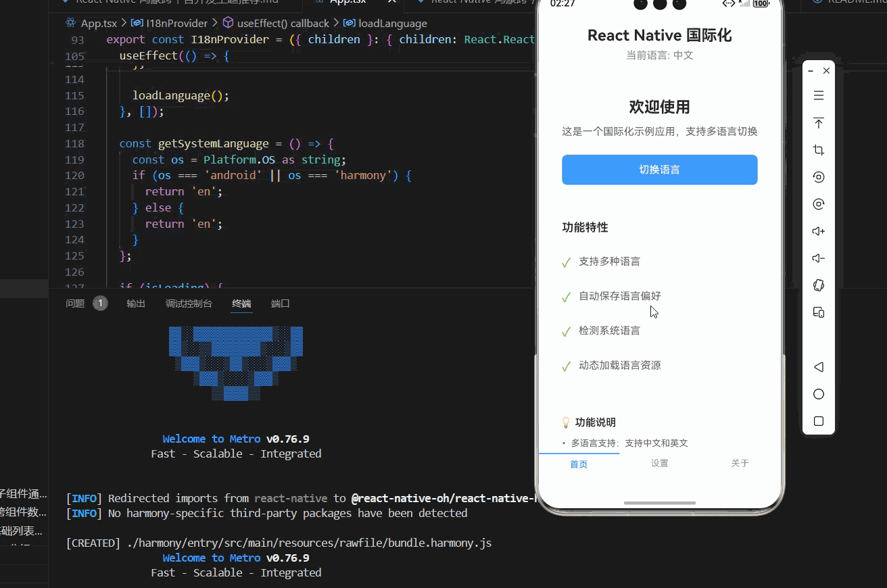Click the rotate device icon in the emulator toolbar
The height and width of the screenshot is (588, 887).
(x=818, y=176)
